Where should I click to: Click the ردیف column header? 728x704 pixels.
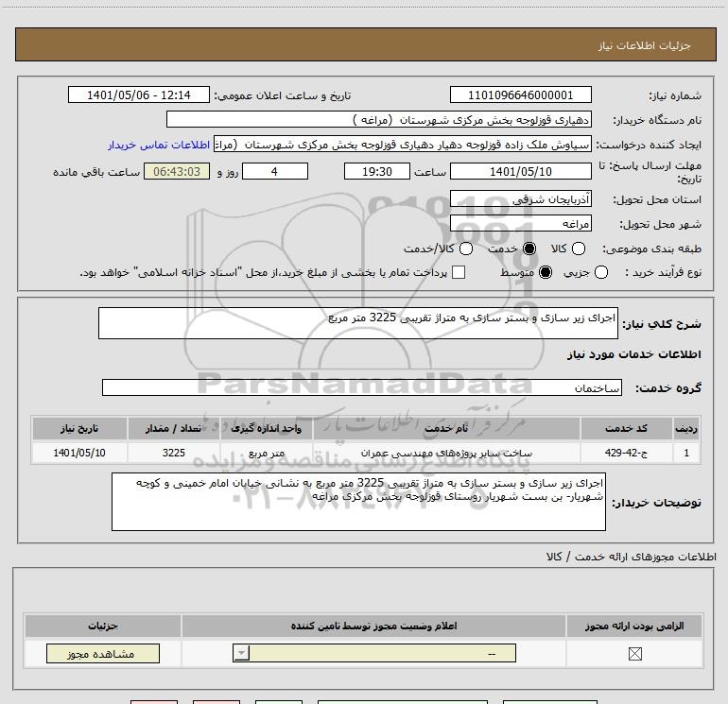(686, 428)
